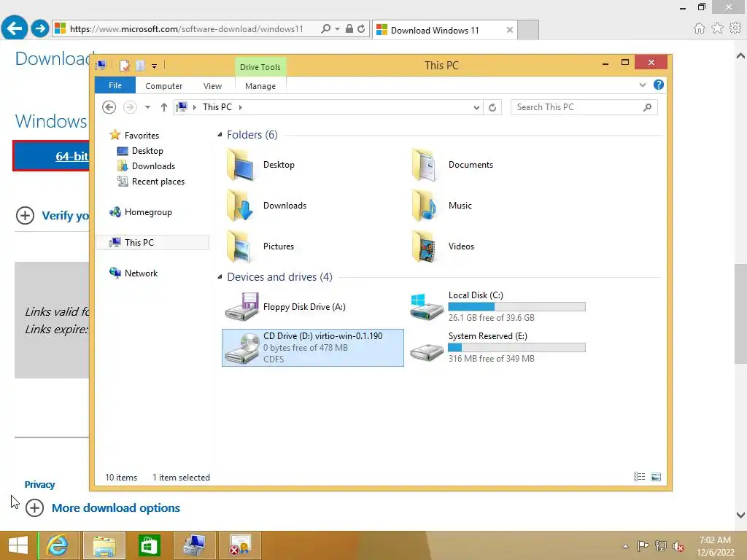
Task: Switch to large icons view in status bar
Action: [x=656, y=477]
